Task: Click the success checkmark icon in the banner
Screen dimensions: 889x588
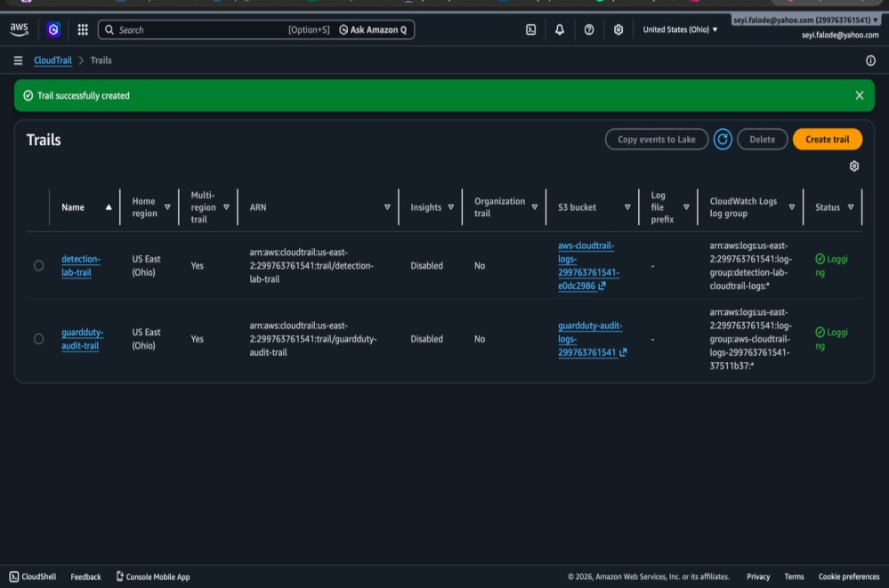Action: [x=28, y=95]
